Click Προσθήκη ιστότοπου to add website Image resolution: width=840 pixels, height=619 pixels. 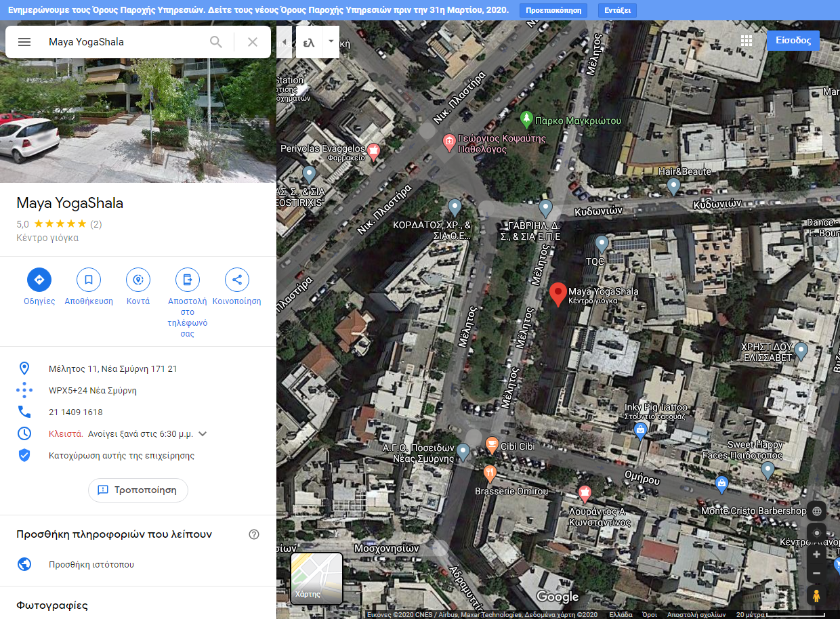[x=91, y=564]
